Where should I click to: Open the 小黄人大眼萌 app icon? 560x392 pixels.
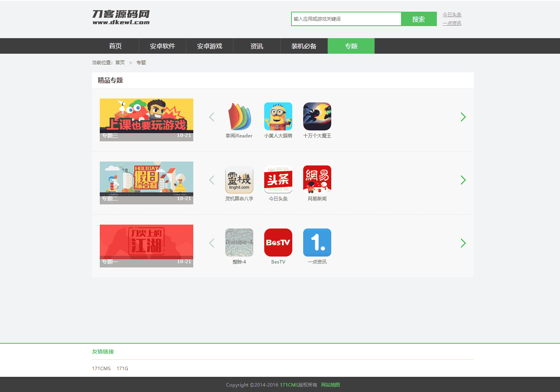278,116
